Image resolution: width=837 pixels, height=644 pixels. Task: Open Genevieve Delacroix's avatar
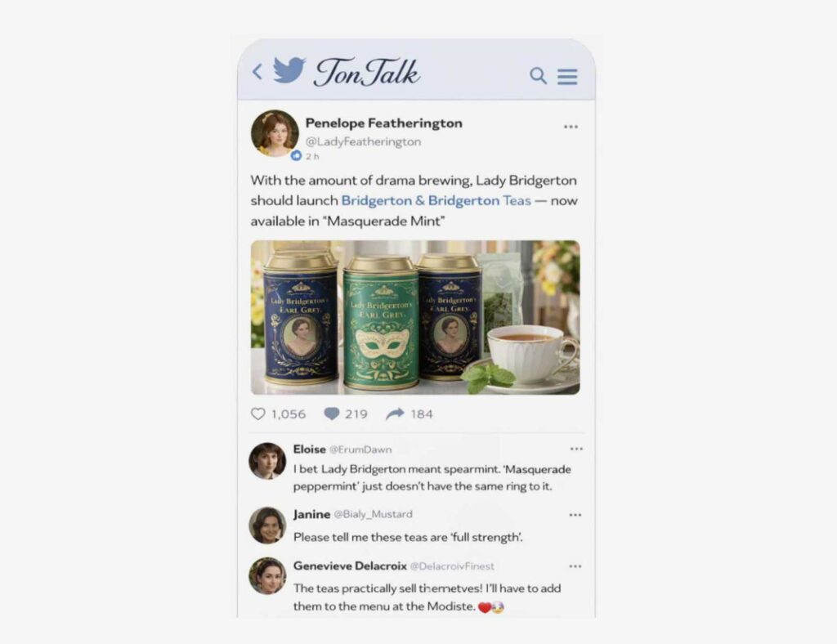(267, 575)
